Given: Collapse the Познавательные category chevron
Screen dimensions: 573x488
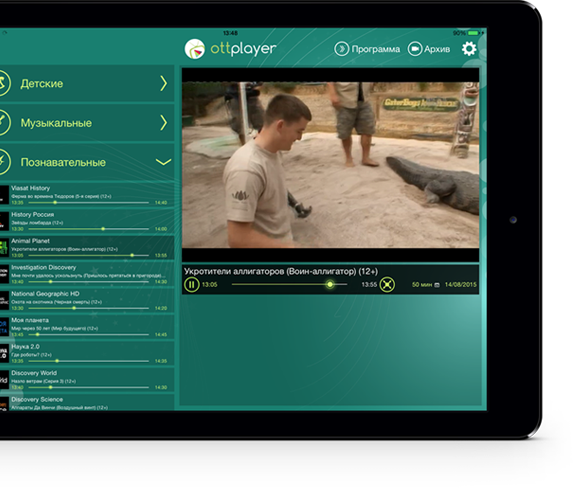Looking at the screenshot, I should (163, 162).
